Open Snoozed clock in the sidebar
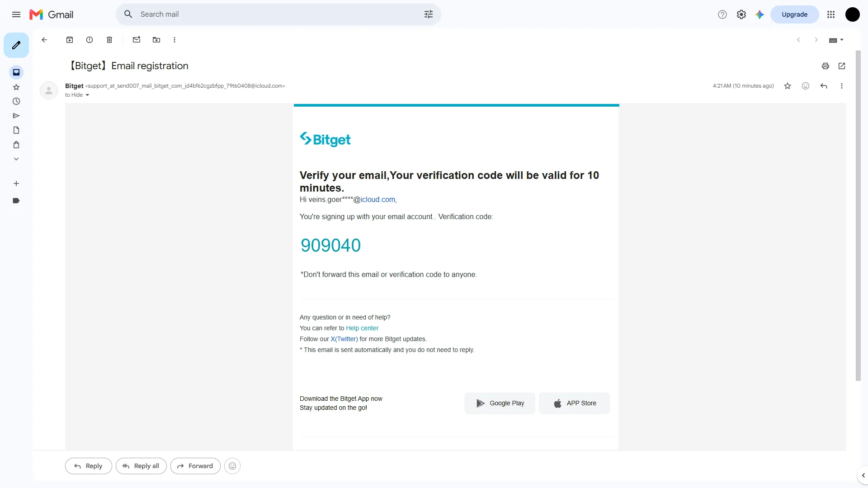The image size is (868, 488). click(x=16, y=102)
